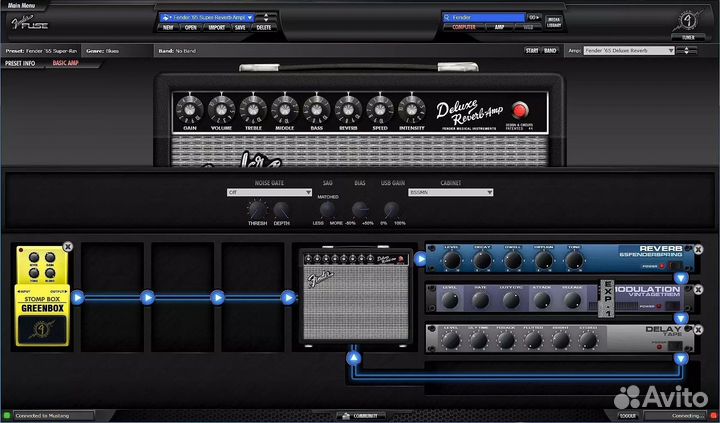Open the Noise Gate dropdown
The height and width of the screenshot is (423, 720).
point(270,192)
